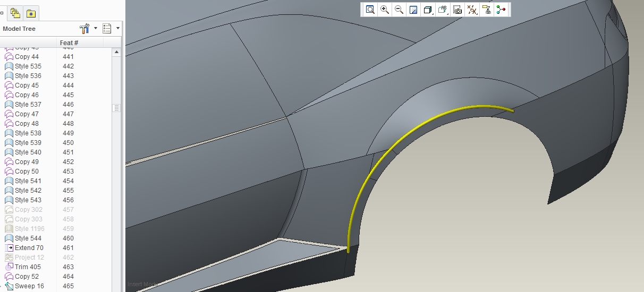This screenshot has width=644, height=292.
Task: Click the Model Tree Settings hammer icon
Action: pos(84,28)
